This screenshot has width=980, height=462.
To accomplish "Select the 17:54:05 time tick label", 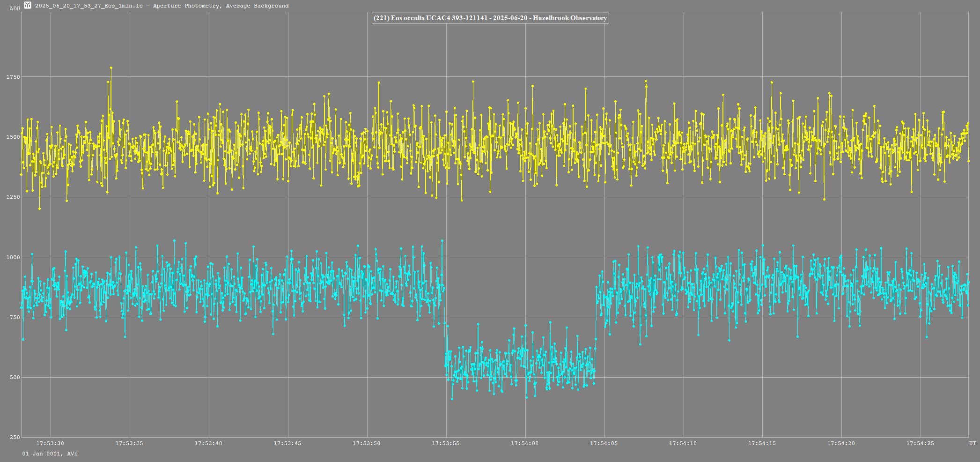I will coord(604,443).
